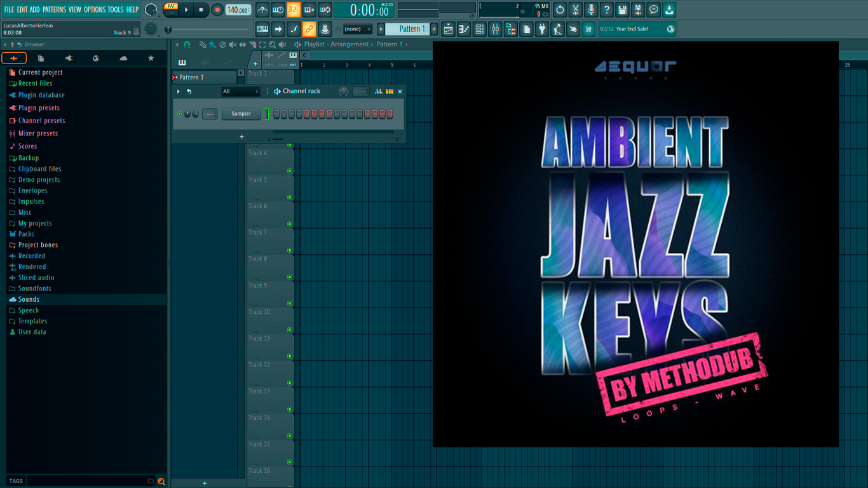The height and width of the screenshot is (488, 868).
Task: Click the song position slider handle
Action: (x=168, y=29)
